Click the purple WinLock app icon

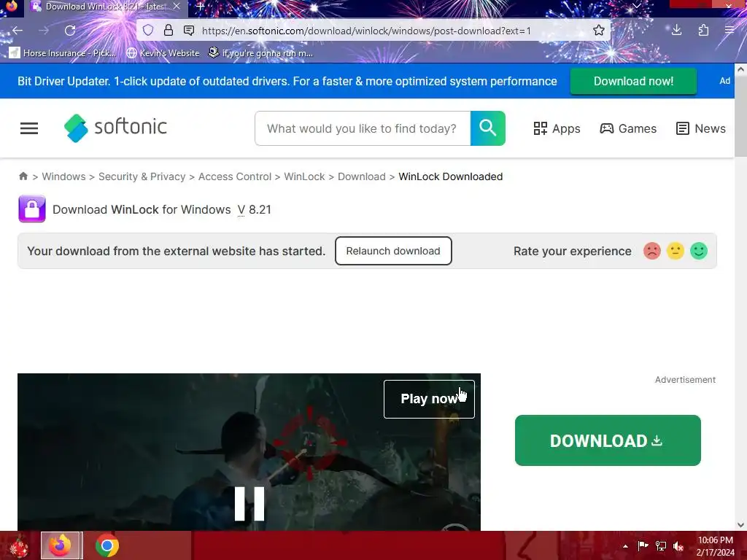[32, 209]
